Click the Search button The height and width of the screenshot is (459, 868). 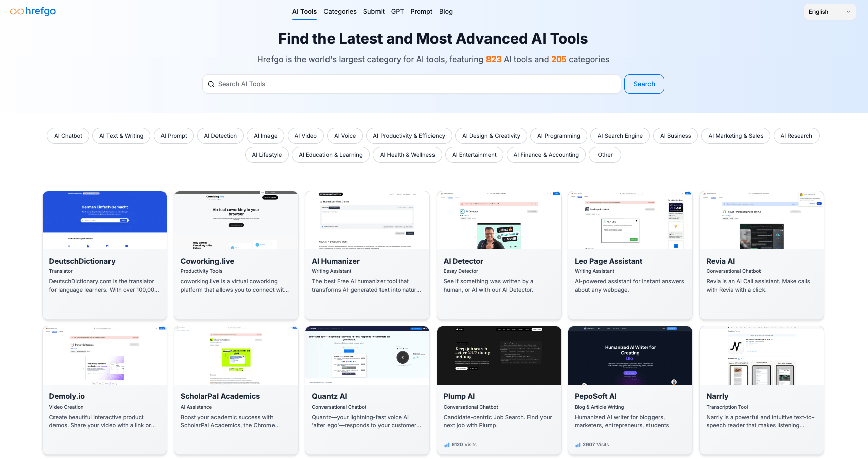[x=644, y=84]
